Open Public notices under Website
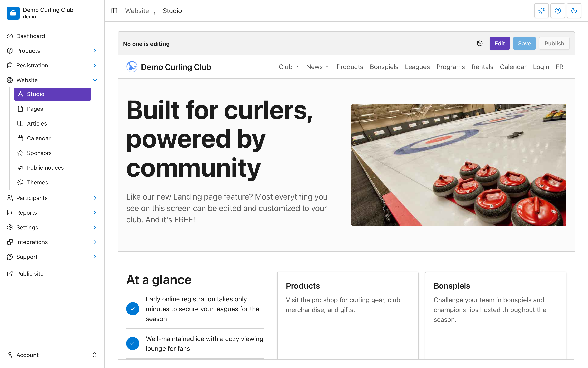This screenshot has width=588, height=368. coord(52,168)
